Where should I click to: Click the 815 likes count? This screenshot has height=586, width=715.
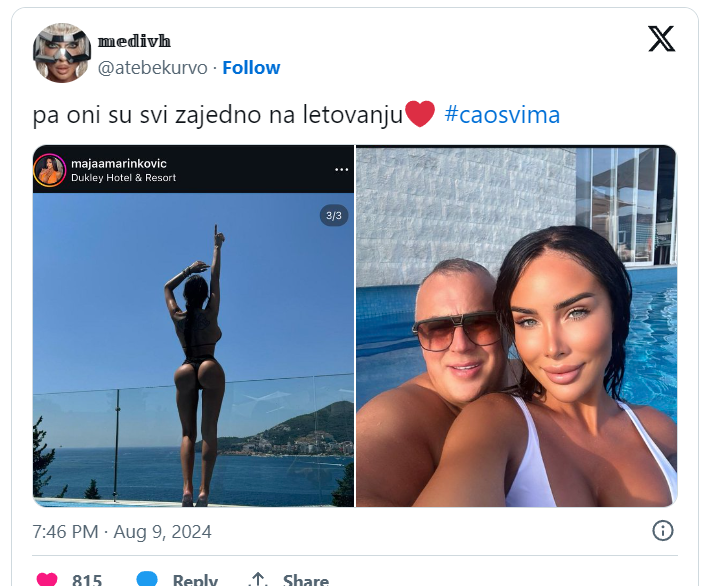[x=87, y=580]
